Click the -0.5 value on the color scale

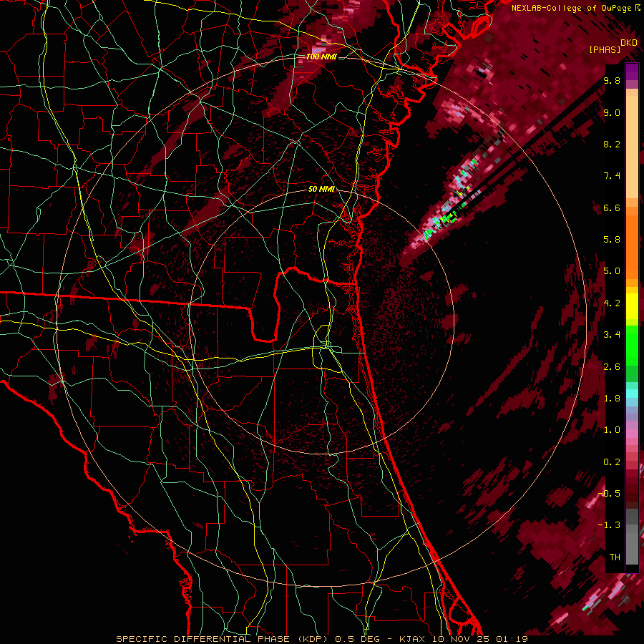[x=609, y=494]
